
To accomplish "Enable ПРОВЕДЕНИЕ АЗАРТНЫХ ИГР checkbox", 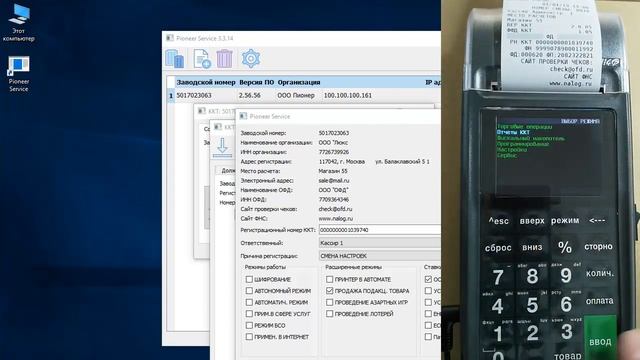I will (x=329, y=302).
